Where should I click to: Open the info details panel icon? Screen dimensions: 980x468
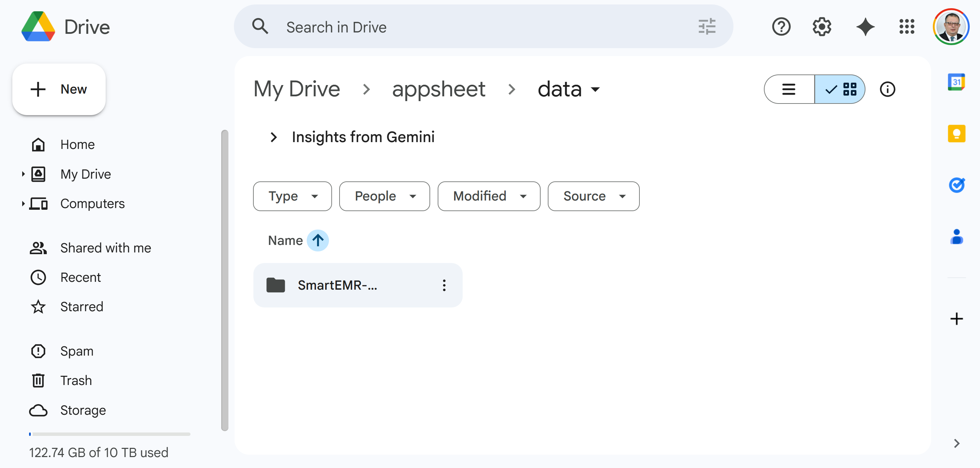888,89
